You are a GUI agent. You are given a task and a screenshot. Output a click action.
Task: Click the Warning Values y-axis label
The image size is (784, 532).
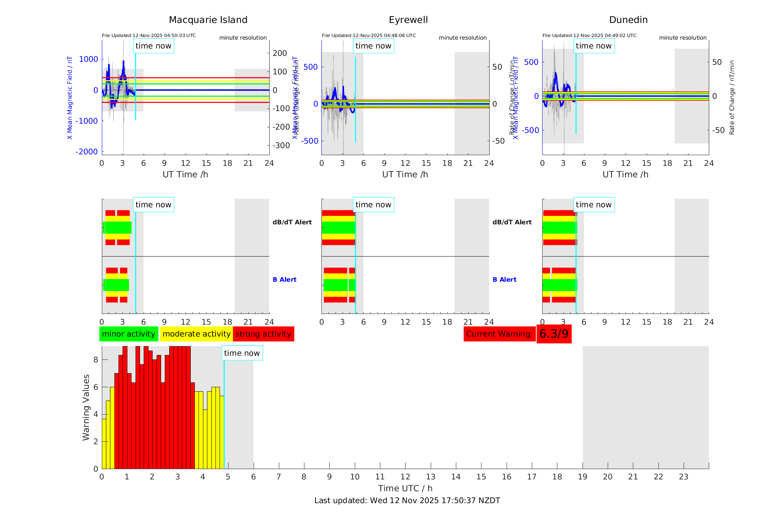(86, 407)
